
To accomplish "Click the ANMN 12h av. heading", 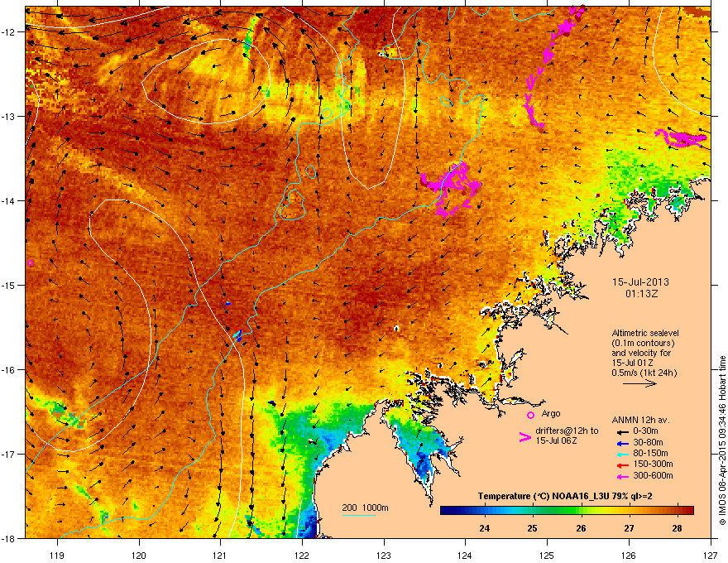I will (x=640, y=420).
